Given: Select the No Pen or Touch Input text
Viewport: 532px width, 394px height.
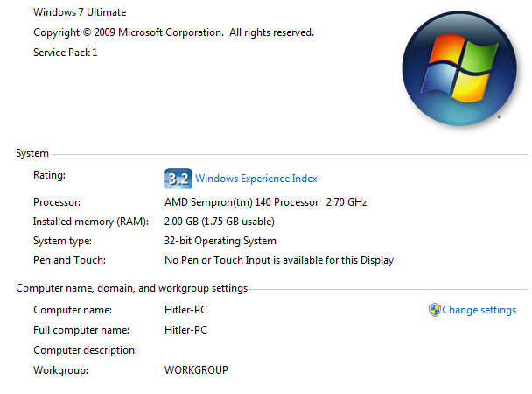Looking at the screenshot, I should tap(278, 260).
